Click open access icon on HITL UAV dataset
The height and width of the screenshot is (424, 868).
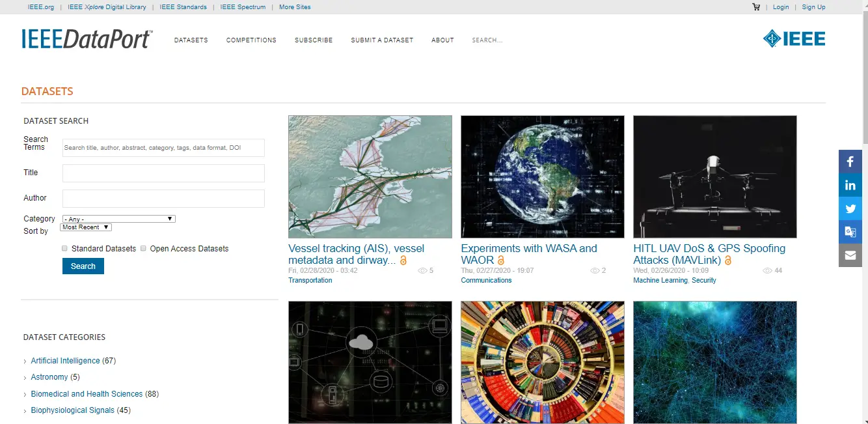[x=728, y=261]
